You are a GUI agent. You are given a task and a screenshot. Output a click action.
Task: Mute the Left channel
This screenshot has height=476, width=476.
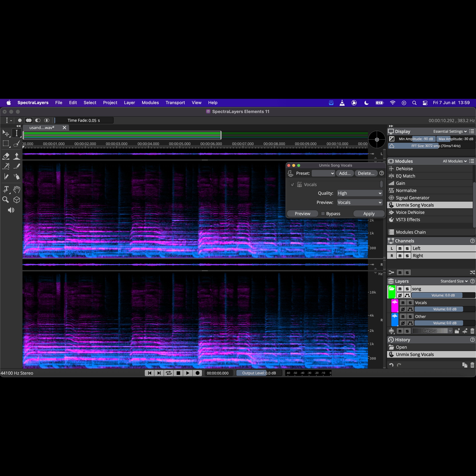tap(400, 248)
